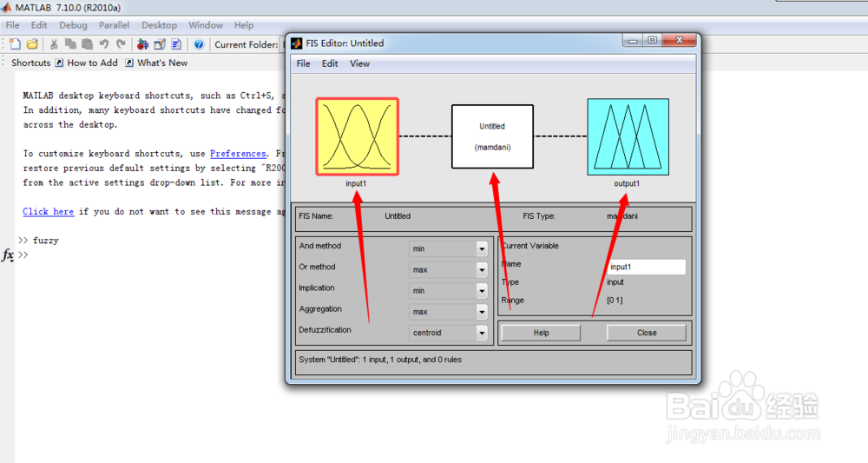Open the MATLAB Edit menu
The image size is (868, 463).
click(39, 25)
